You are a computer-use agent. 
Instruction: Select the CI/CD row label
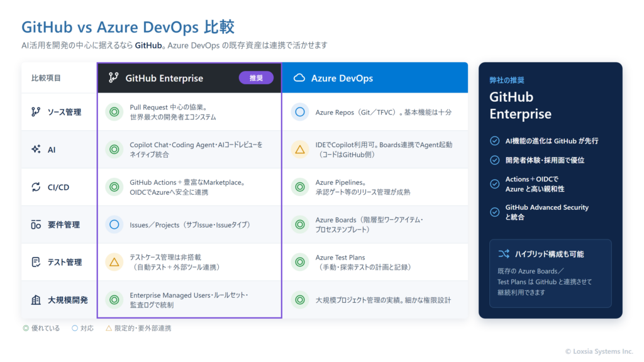[58, 187]
